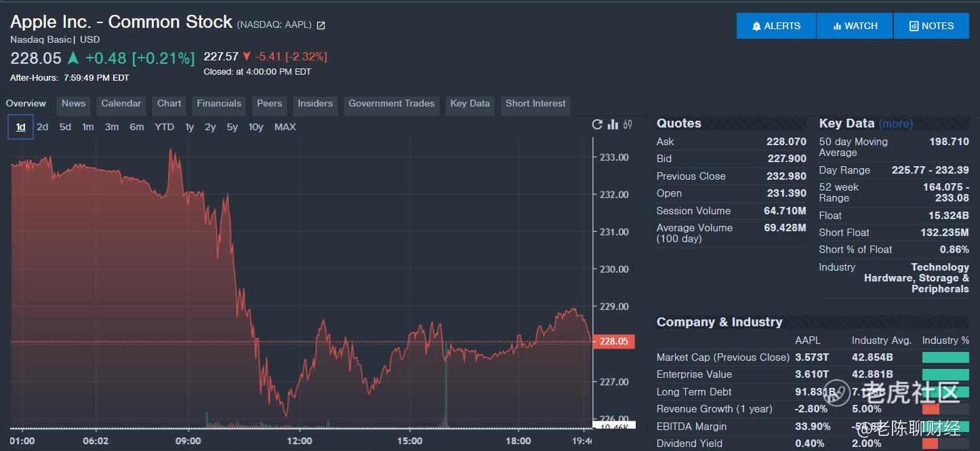
Task: Open the Financials tab
Action: click(x=219, y=104)
